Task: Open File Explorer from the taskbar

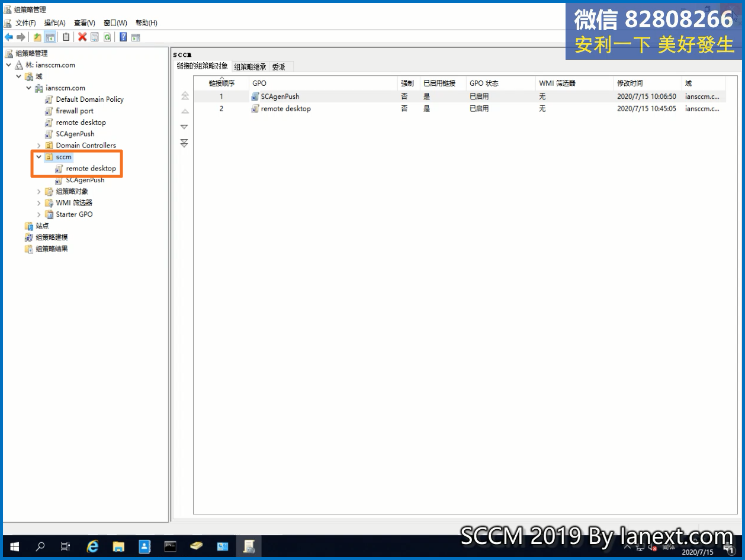Action: [118, 546]
